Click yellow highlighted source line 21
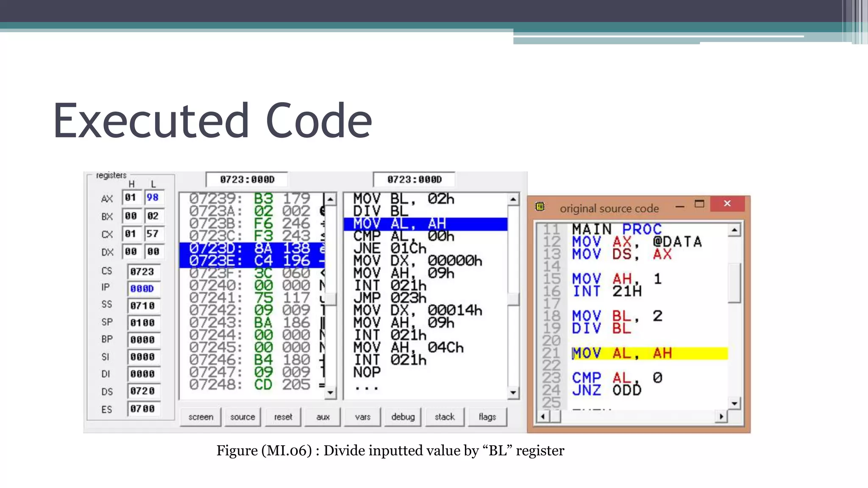This screenshot has width=868, height=488. [649, 353]
